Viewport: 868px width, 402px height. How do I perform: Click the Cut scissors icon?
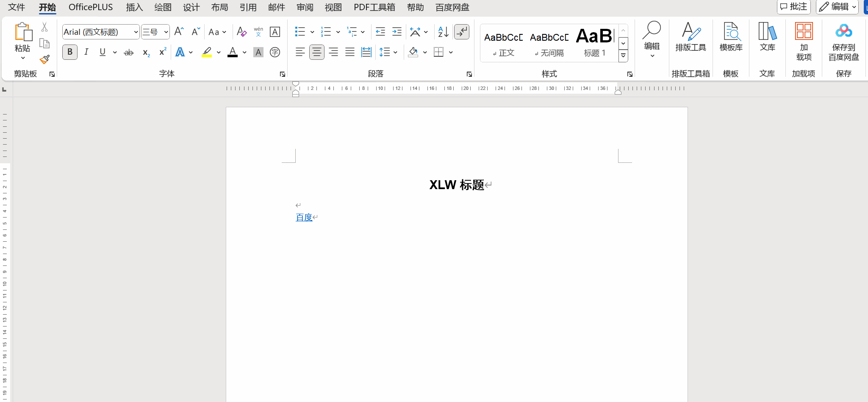[x=44, y=28]
